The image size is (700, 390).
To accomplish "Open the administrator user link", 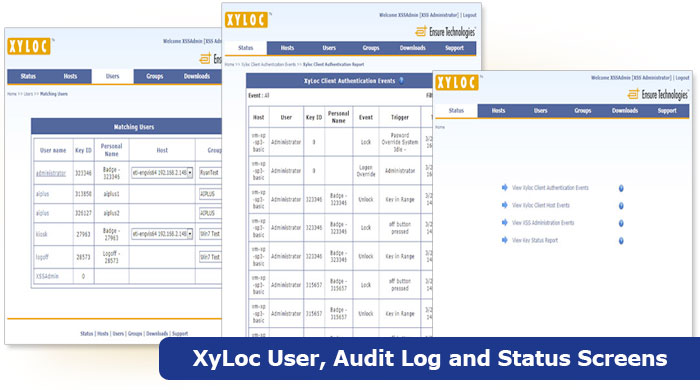I will [51, 173].
